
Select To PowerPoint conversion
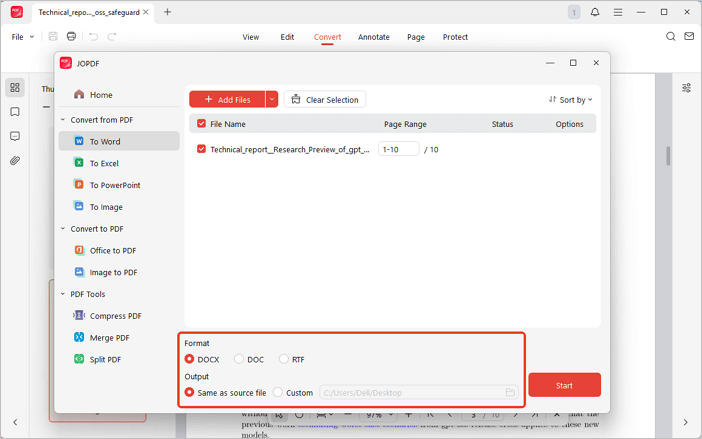click(x=119, y=185)
